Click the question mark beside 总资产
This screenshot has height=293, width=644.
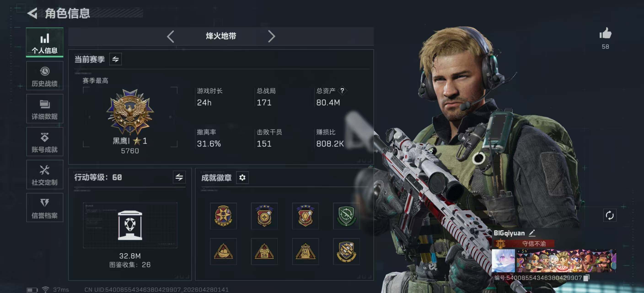[x=342, y=91]
